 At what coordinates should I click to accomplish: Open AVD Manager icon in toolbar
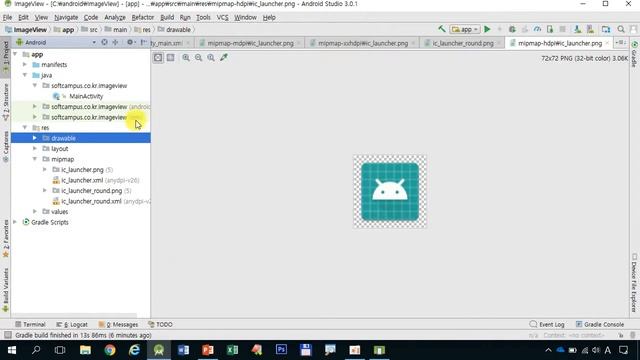pos(577,29)
